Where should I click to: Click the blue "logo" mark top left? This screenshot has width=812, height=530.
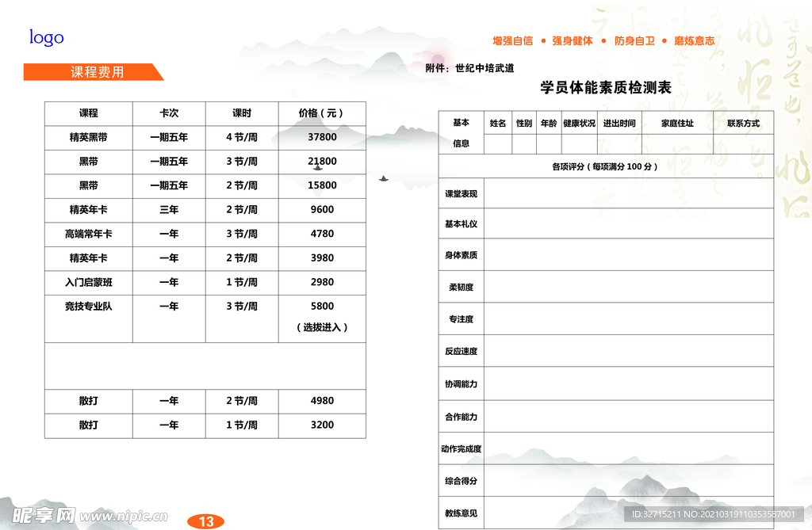click(45, 36)
